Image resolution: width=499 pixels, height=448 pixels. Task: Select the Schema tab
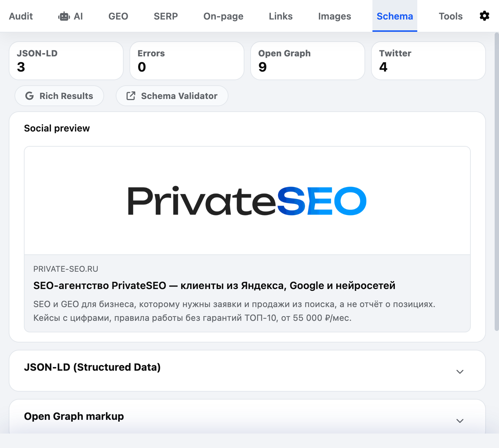(395, 16)
